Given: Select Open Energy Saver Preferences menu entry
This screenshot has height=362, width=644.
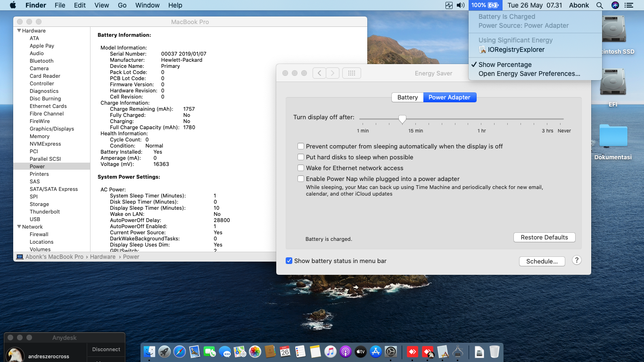Looking at the screenshot, I should pyautogui.click(x=529, y=74).
